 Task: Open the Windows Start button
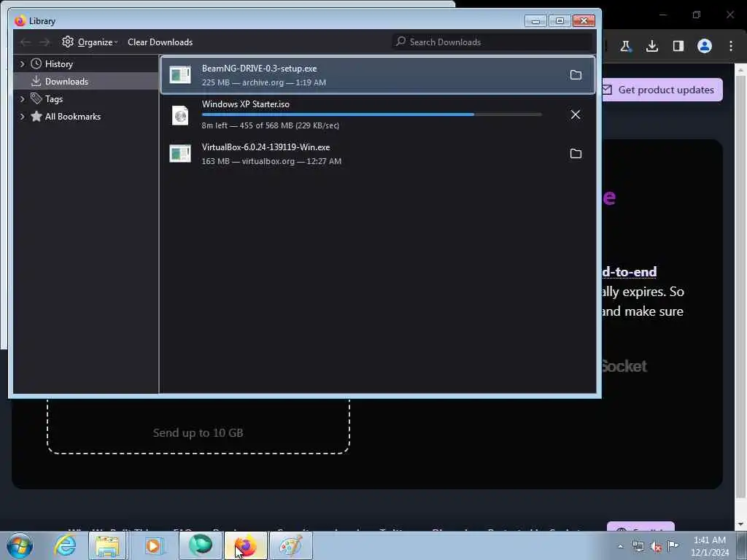tap(20, 545)
